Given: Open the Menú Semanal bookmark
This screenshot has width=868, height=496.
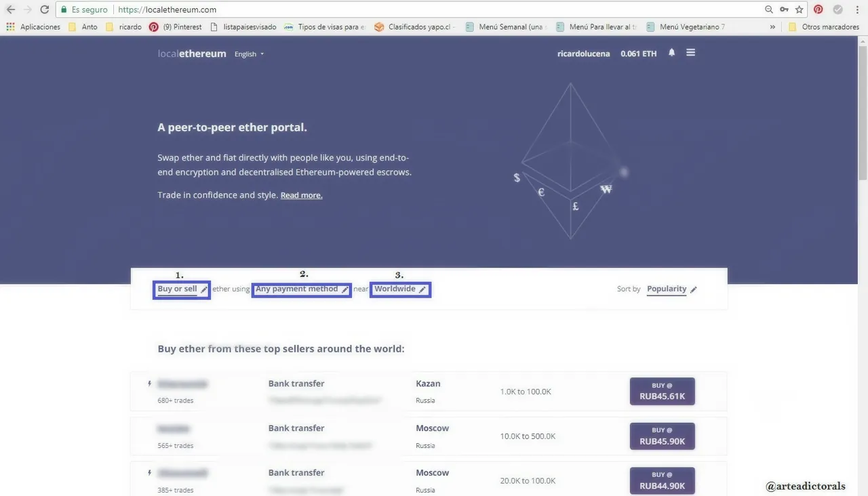Looking at the screenshot, I should point(505,27).
